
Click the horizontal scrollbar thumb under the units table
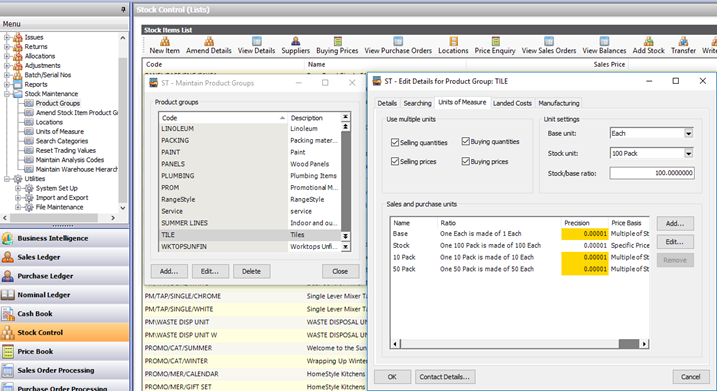pyautogui.click(x=628, y=344)
